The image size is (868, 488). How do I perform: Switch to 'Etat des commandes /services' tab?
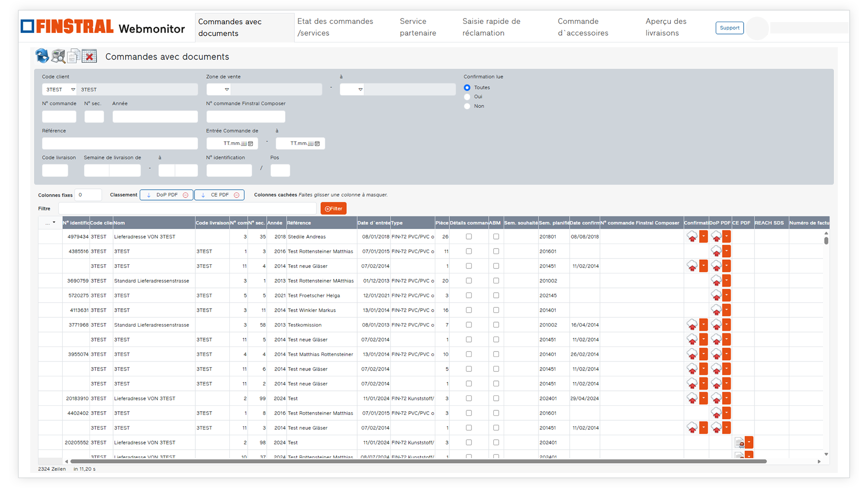pyautogui.click(x=335, y=27)
